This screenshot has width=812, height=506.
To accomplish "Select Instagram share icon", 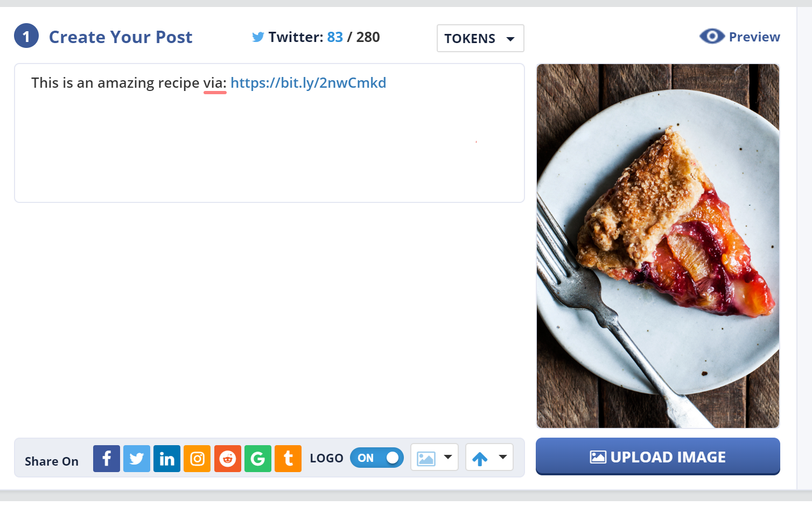I will (197, 459).
